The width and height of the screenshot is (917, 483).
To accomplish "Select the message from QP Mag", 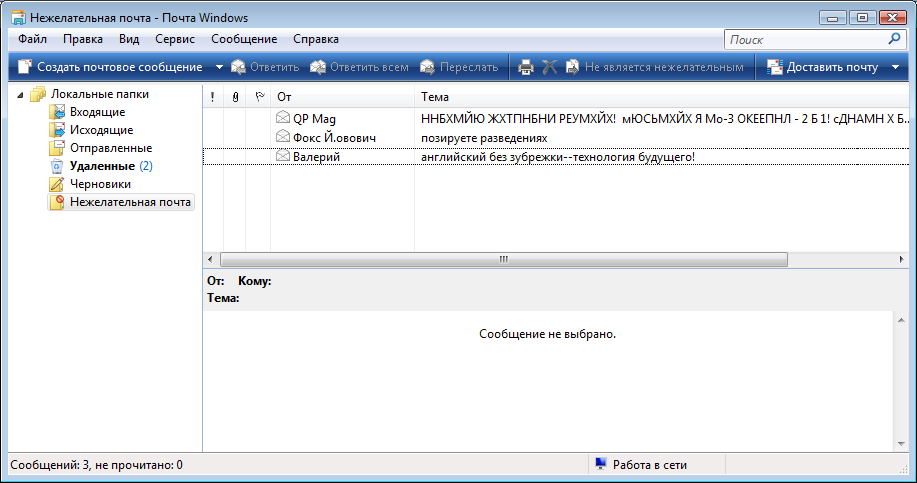I will click(556, 119).
